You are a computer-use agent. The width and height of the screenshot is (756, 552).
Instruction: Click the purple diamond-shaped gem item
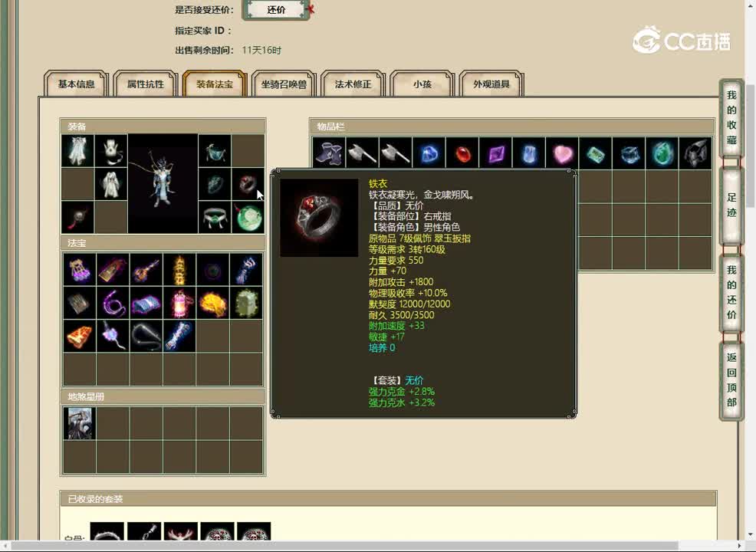[x=495, y=153]
